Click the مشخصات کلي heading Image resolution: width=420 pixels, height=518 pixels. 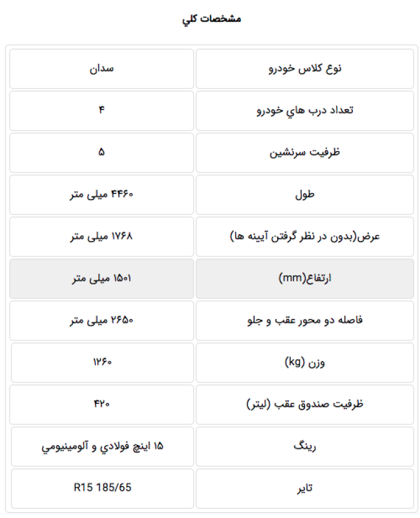[x=211, y=19]
